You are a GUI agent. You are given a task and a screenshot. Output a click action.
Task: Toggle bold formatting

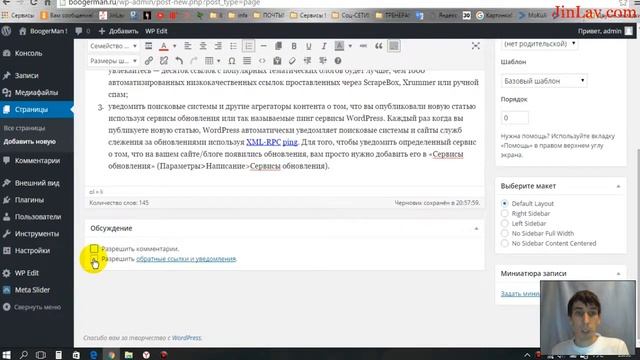(x=293, y=46)
